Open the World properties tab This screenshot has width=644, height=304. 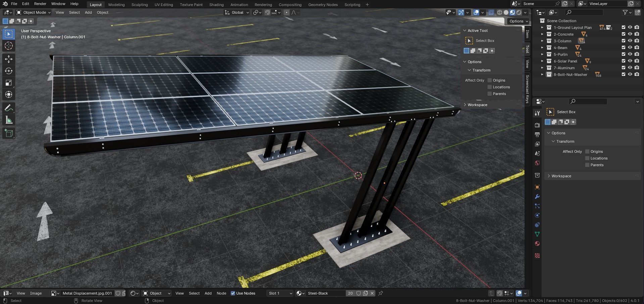point(537,163)
